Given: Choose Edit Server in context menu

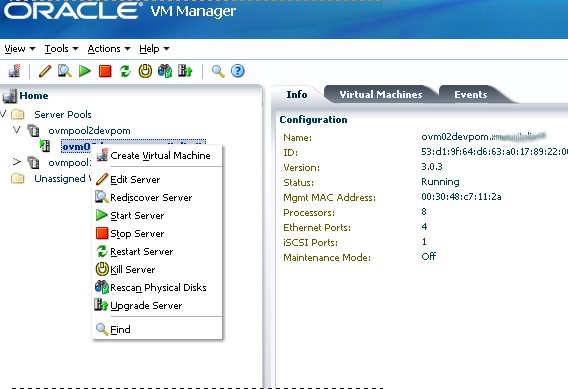Looking at the screenshot, I should (x=157, y=180).
